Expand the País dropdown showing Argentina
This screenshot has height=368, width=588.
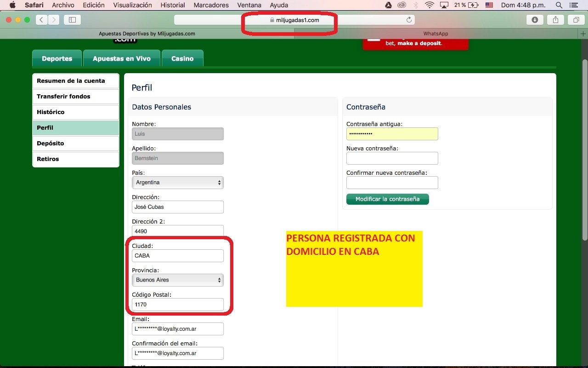click(177, 183)
